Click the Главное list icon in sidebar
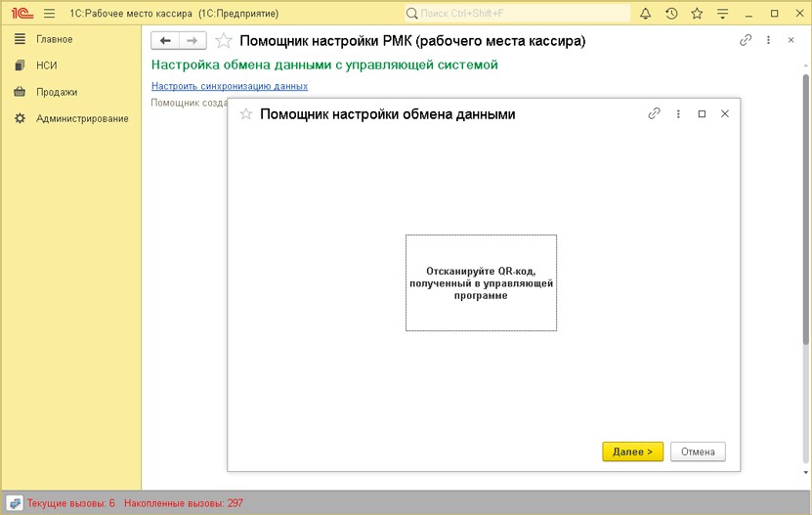 [20, 39]
